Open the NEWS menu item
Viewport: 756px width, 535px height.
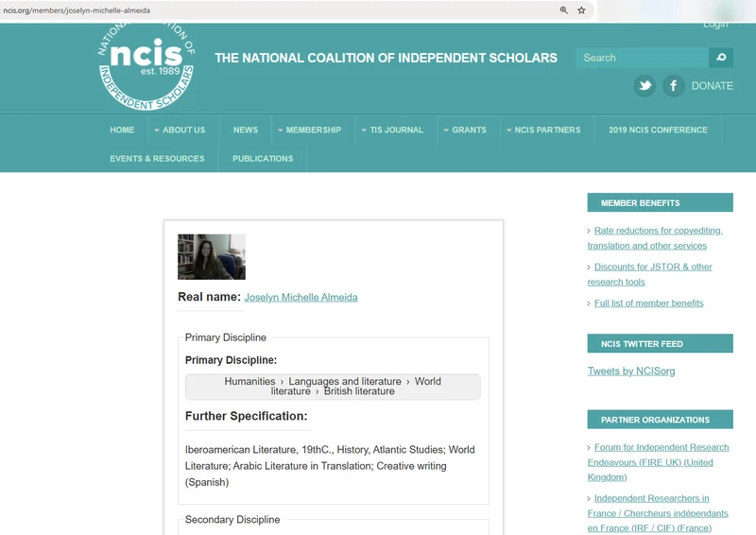(x=246, y=129)
